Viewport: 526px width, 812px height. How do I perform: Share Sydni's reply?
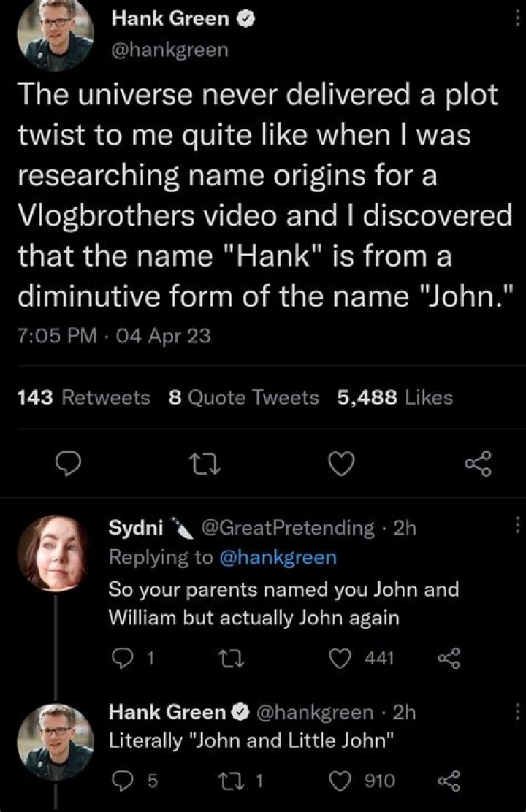click(450, 659)
